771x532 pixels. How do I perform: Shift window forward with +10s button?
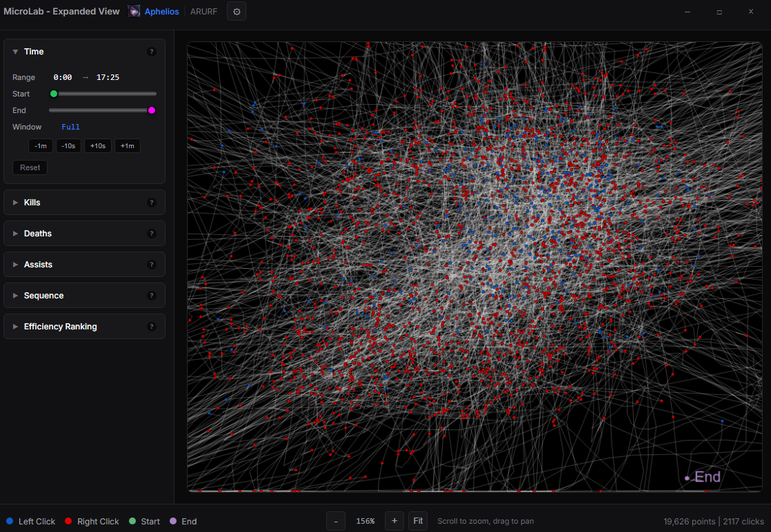coord(98,146)
